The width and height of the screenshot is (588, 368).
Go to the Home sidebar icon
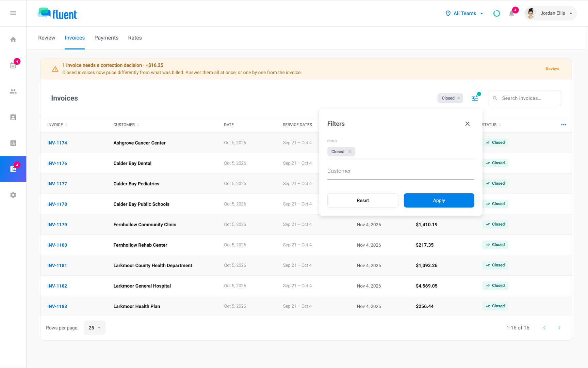click(x=13, y=40)
